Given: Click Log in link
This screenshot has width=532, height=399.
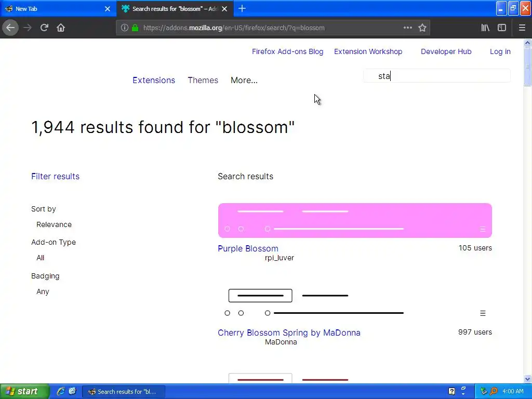Looking at the screenshot, I should pos(500,51).
